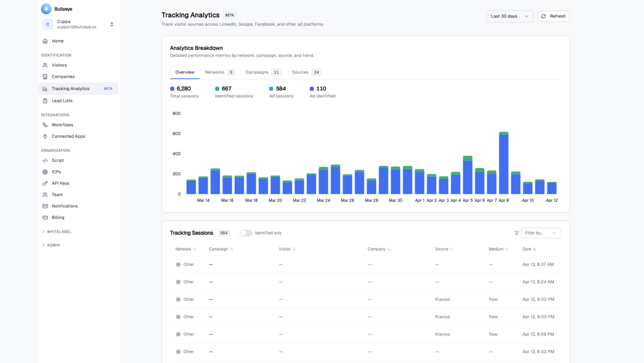The width and height of the screenshot is (644, 363).
Task: Expand the Whitelabel section
Action: 56,231
